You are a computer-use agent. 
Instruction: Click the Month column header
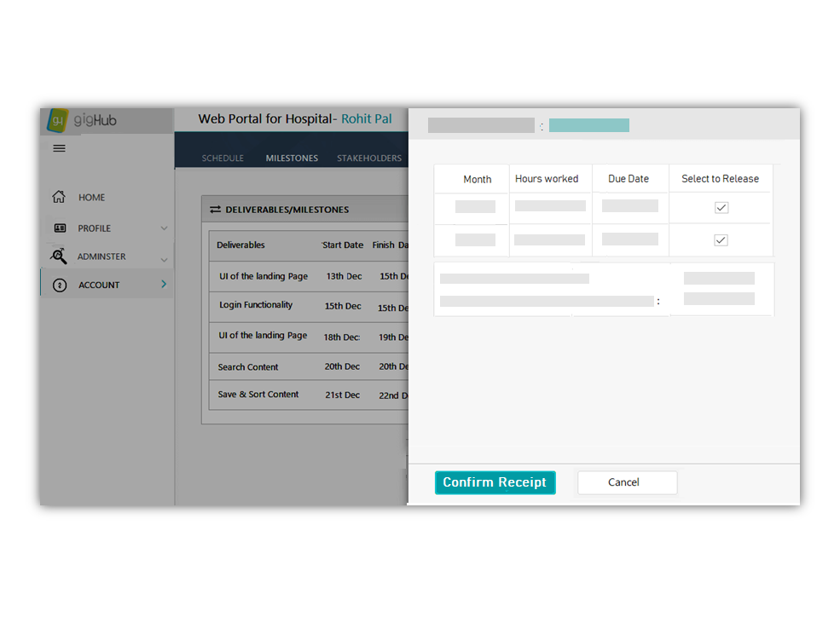[478, 179]
